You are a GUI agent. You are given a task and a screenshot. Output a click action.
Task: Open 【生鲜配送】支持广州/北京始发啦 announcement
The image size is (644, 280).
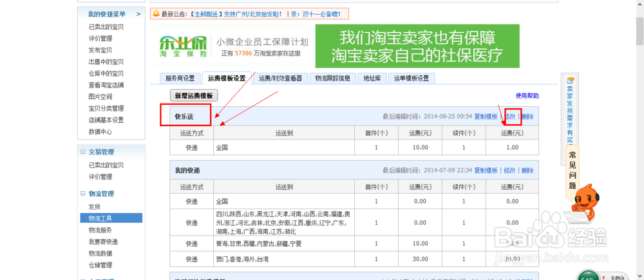[x=236, y=14]
